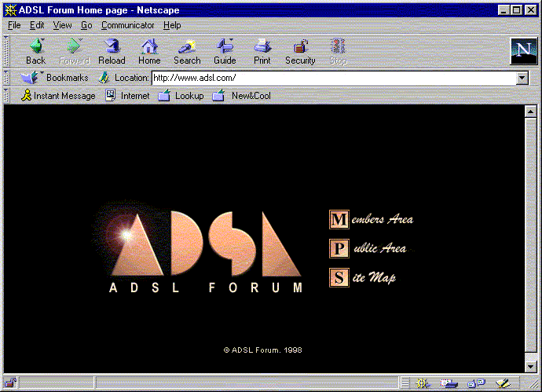Click the vertical scrollbar down arrow
Viewport: 542px width, 392px height.
[x=530, y=367]
